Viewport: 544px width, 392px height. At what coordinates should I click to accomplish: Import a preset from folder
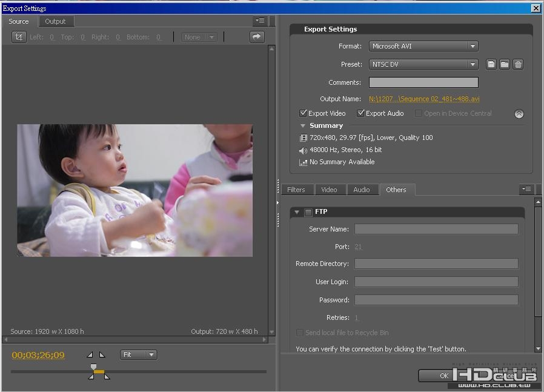click(505, 64)
